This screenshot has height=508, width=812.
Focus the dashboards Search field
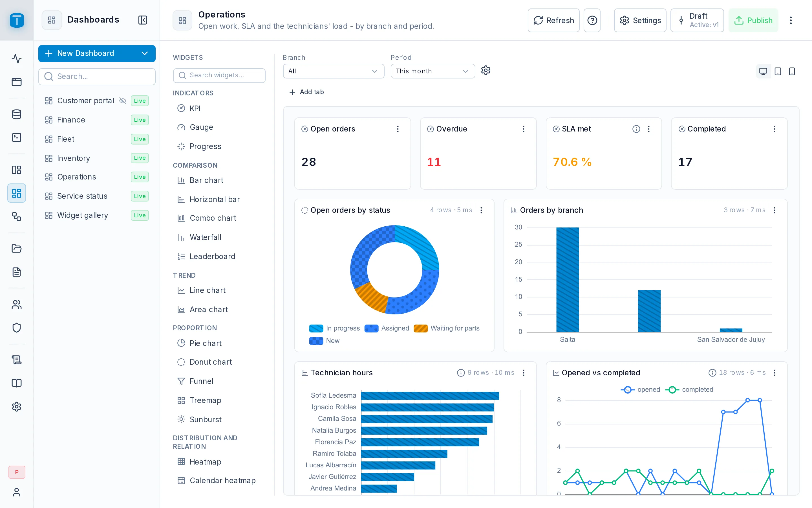97,76
